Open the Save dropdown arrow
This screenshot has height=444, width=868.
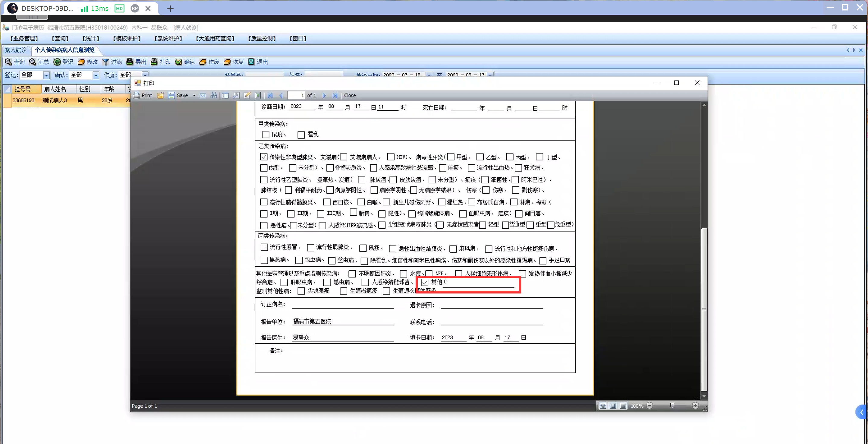(194, 95)
